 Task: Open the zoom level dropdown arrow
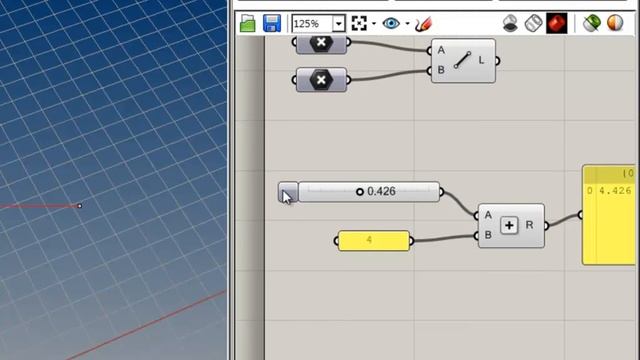(339, 24)
